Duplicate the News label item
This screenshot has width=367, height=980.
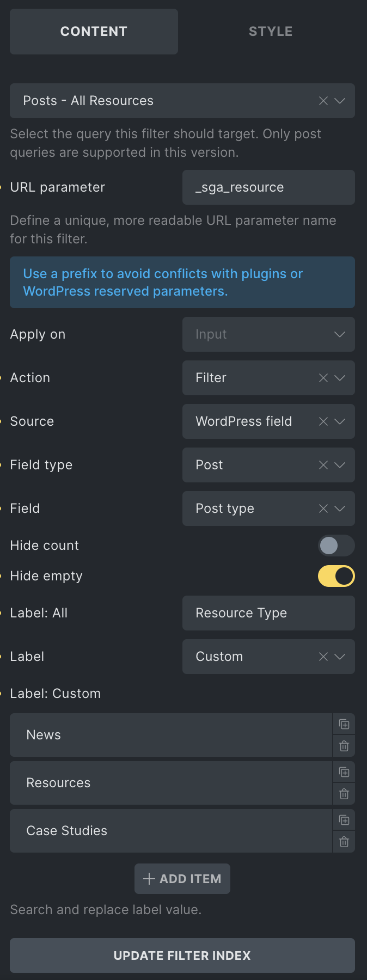[344, 724]
